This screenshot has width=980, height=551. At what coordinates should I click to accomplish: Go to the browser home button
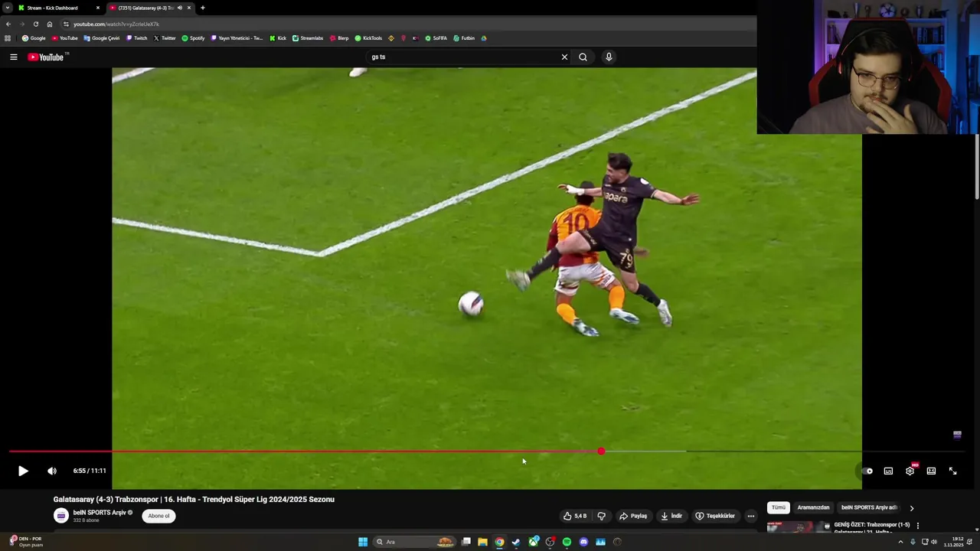[x=50, y=24]
